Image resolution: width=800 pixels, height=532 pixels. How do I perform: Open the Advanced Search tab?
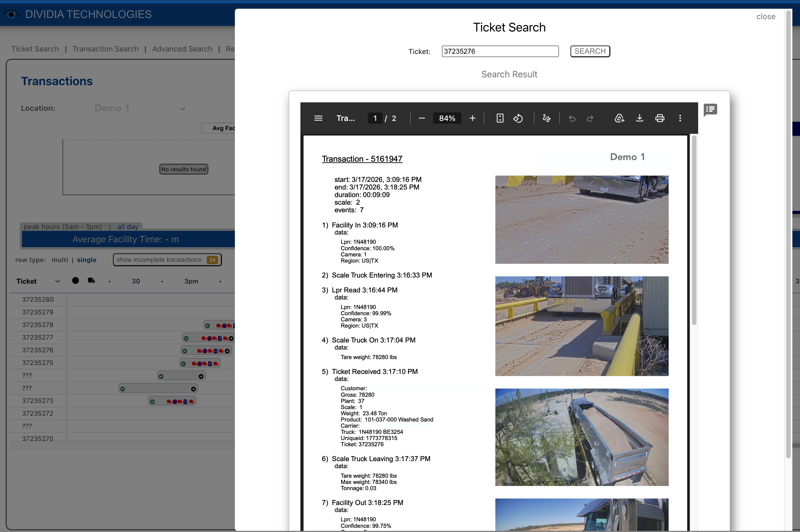tap(182, 49)
